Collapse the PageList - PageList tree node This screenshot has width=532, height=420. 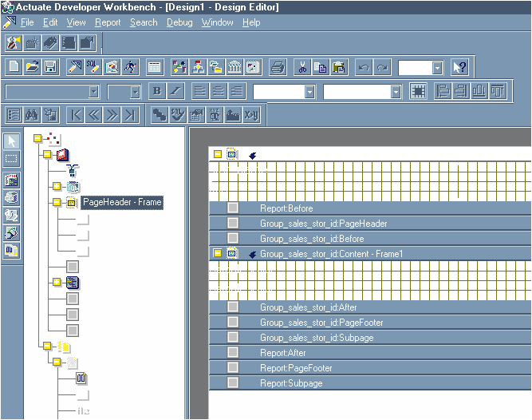pos(47,346)
